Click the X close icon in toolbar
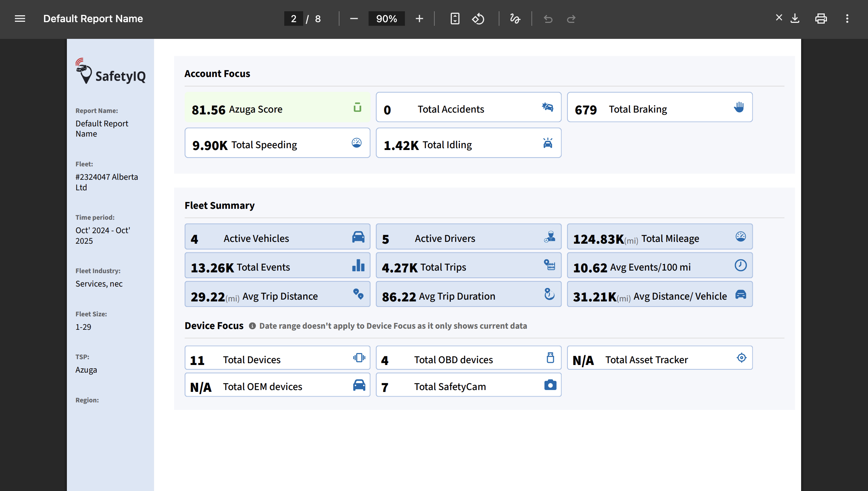This screenshot has width=868, height=491. (779, 17)
